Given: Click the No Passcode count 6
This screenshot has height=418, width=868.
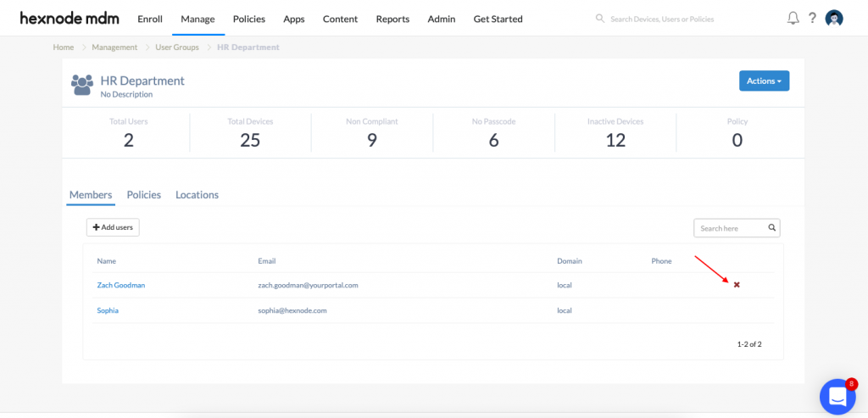Looking at the screenshot, I should coord(494,140).
